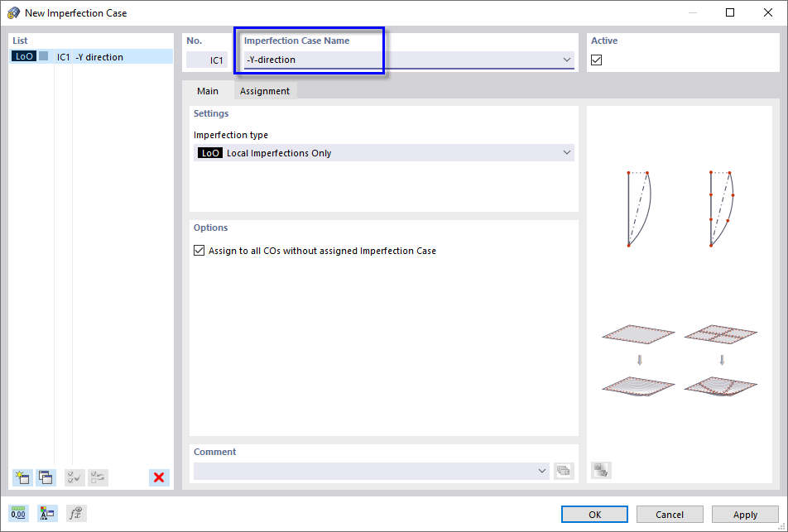Open the Imperfection type dropdown

pyautogui.click(x=567, y=152)
